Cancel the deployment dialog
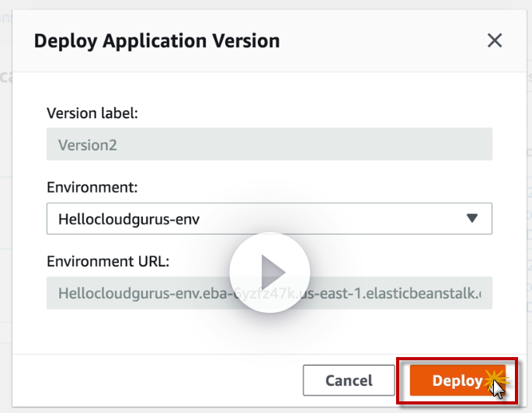The width and height of the screenshot is (532, 413). [x=349, y=380]
